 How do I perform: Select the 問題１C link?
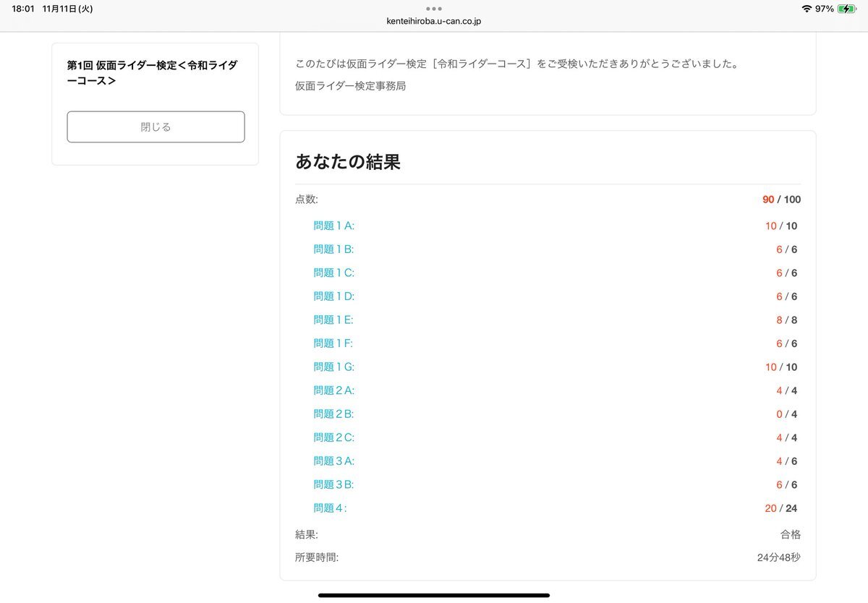333,273
